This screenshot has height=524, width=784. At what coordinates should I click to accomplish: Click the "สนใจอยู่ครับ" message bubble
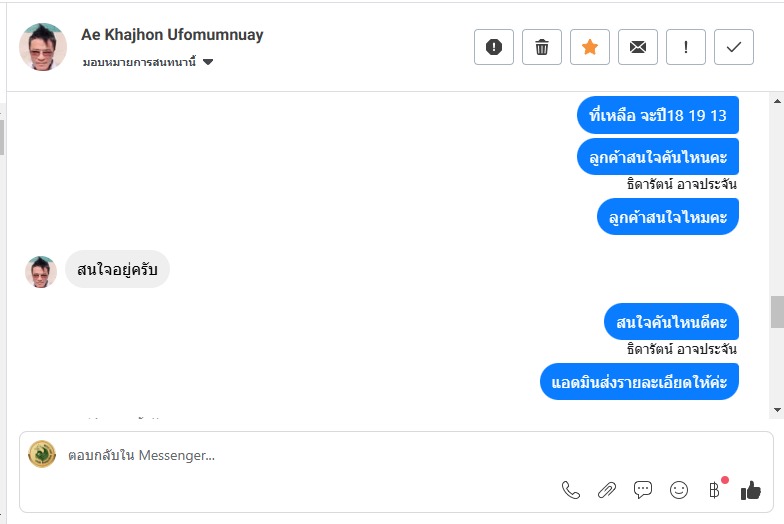(117, 270)
